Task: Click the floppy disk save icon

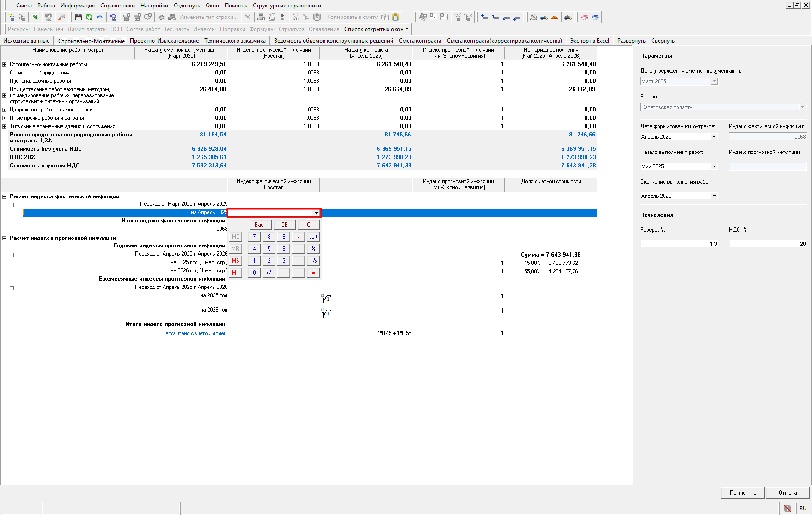Action: (79, 17)
